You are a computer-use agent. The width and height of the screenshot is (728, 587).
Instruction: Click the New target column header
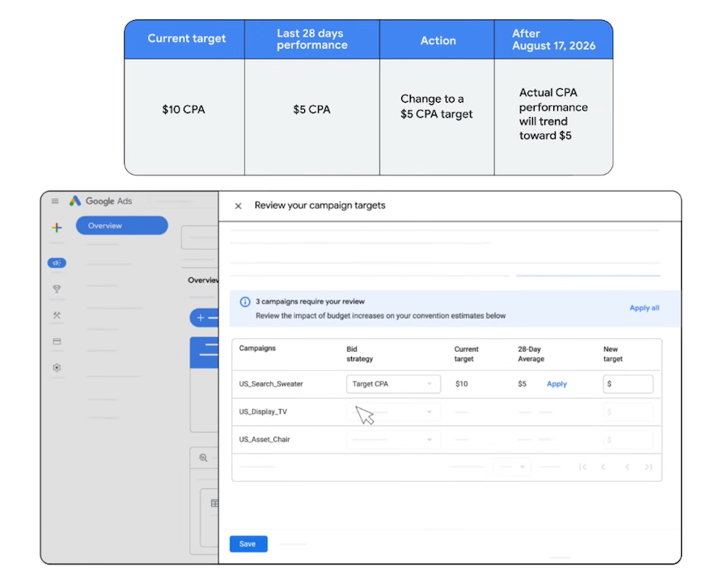coord(613,354)
